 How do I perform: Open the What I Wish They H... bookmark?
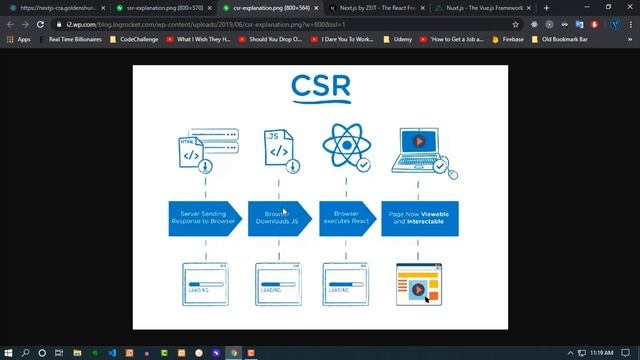(198, 40)
